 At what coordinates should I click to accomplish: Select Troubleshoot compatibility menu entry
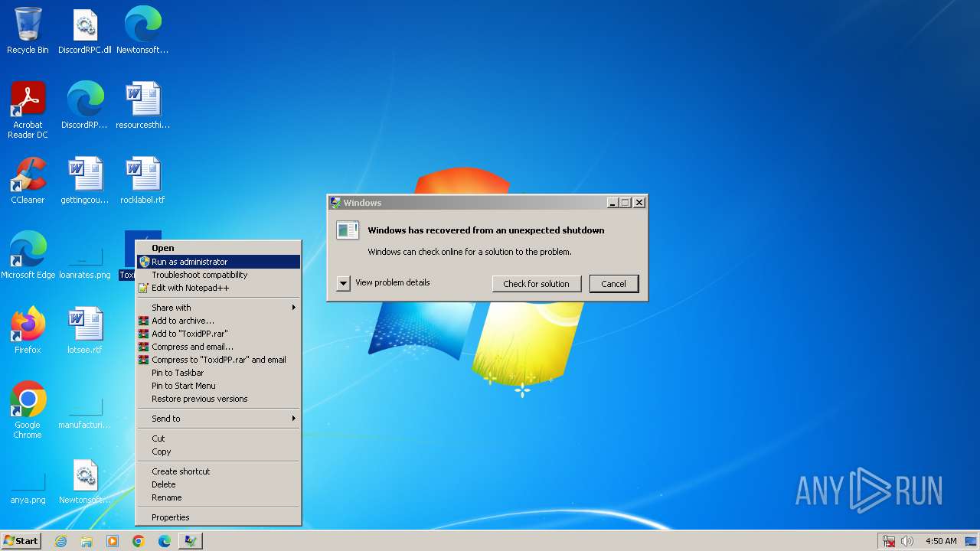[218, 275]
